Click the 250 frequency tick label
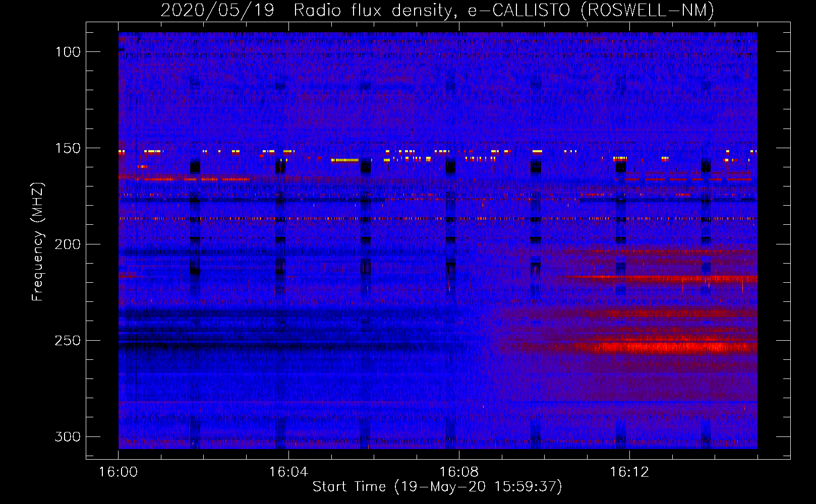Screen dimensions: 816x504 click(68, 341)
